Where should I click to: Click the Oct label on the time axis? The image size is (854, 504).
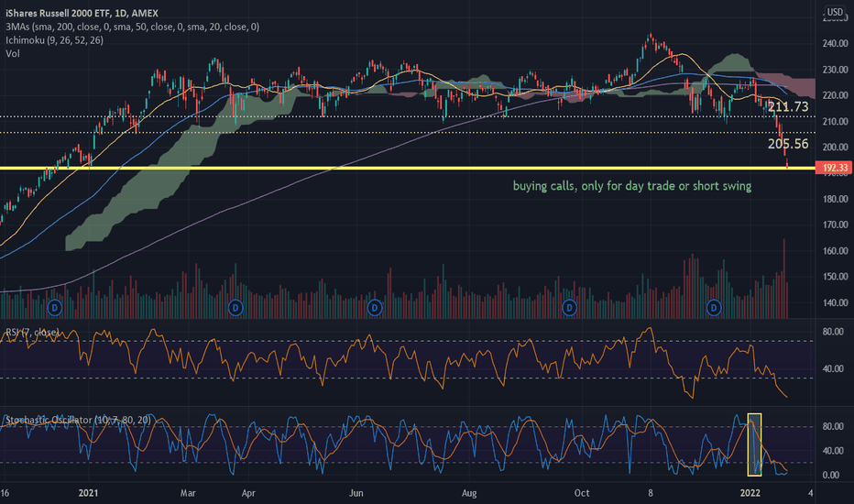582,493
